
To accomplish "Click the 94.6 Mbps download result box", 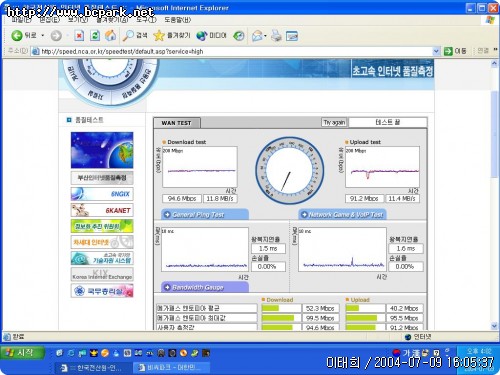I will tap(182, 199).
